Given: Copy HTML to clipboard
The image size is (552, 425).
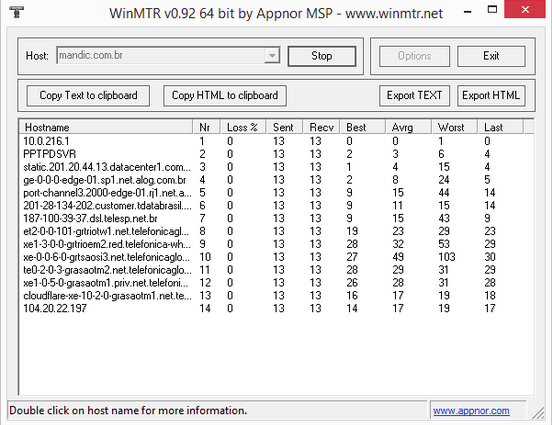Looking at the screenshot, I should pyautogui.click(x=225, y=95).
